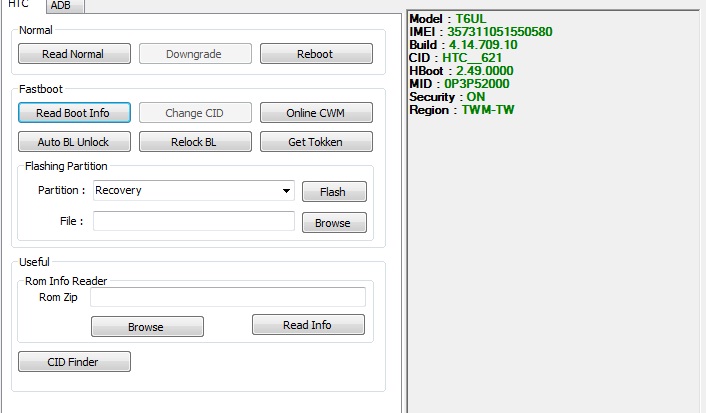This screenshot has height=413, width=706.
Task: Switch to the ADB tab
Action: pyautogui.click(x=65, y=5)
